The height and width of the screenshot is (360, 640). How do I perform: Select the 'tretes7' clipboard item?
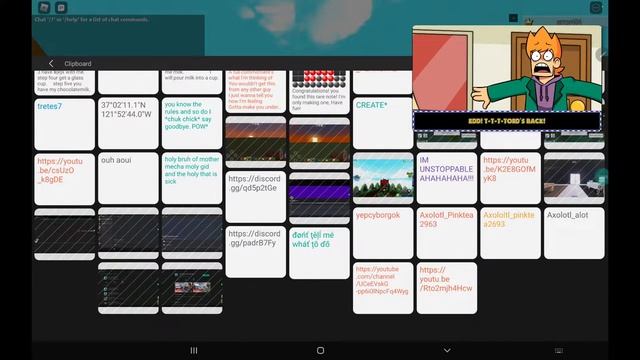(64, 124)
